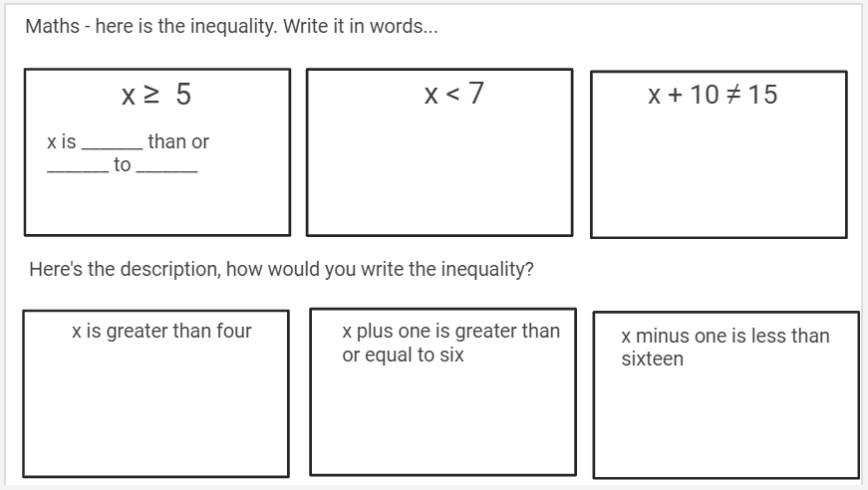Click the "Here's the description" question line
This screenshot has width=868, height=490.
coord(281,269)
